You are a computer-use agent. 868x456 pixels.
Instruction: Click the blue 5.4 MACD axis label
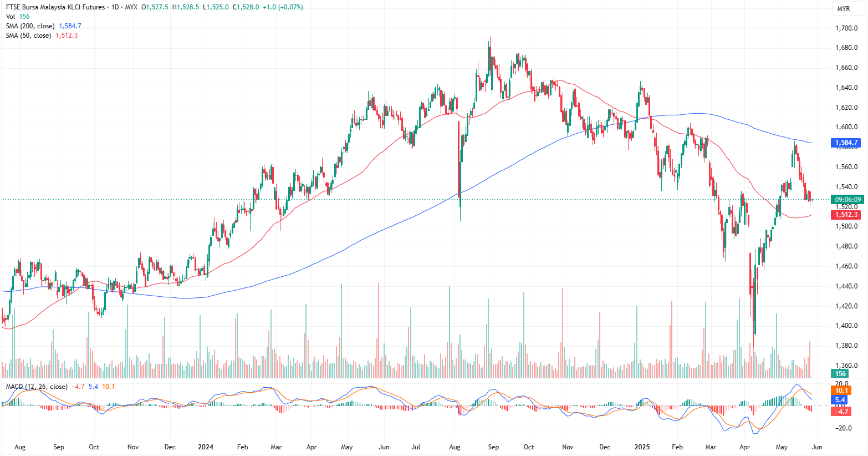coord(840,400)
